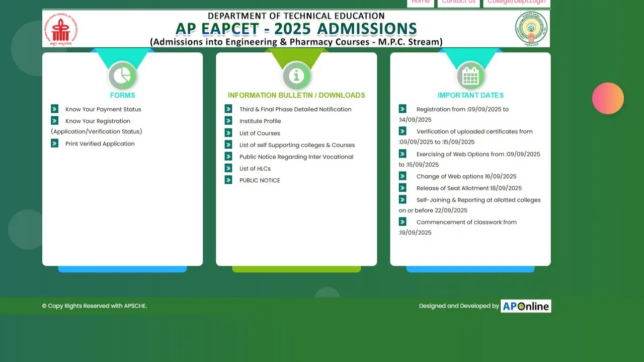Viewport: 644px width, 362px height.
Task: Click the arrow icon beside PUBLIC NOTICE
Action: tap(229, 180)
